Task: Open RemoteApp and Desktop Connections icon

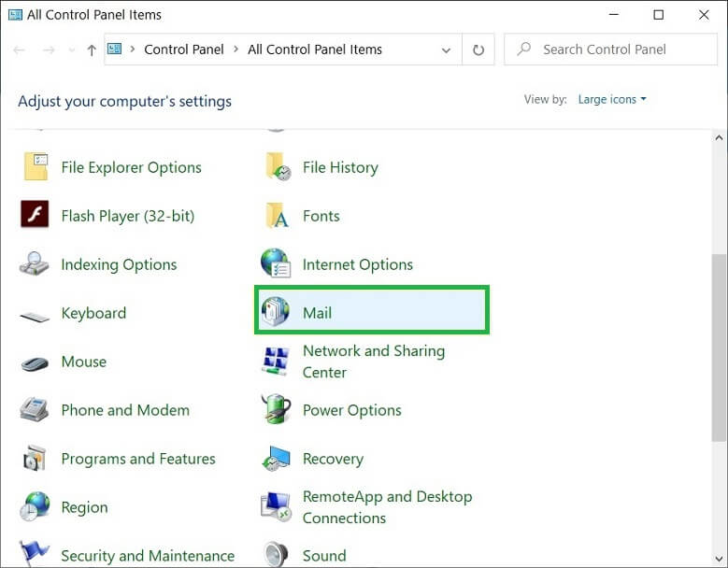Action: 276,506
